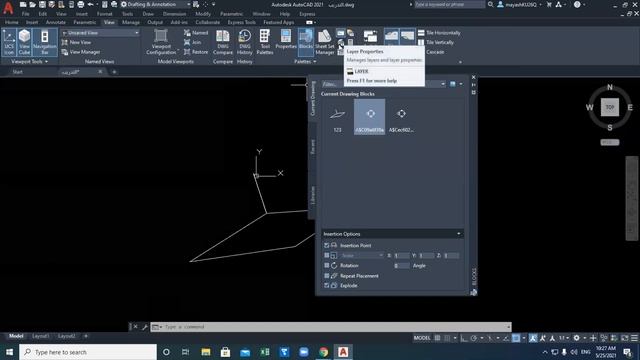Open the Annotate ribbon tab
The width and height of the screenshot is (640, 360).
click(56, 22)
